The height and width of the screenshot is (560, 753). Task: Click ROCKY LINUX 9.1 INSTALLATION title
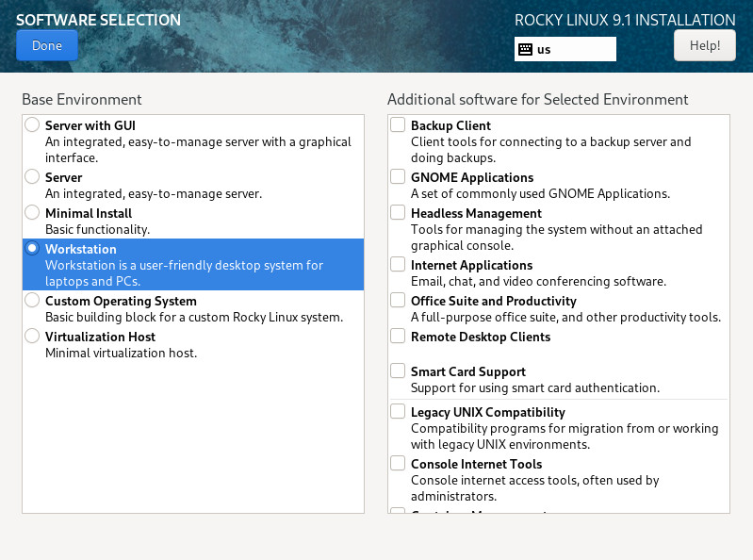625,20
